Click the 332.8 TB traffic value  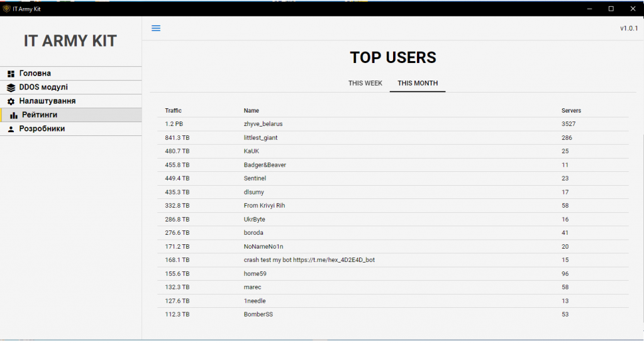tap(177, 206)
